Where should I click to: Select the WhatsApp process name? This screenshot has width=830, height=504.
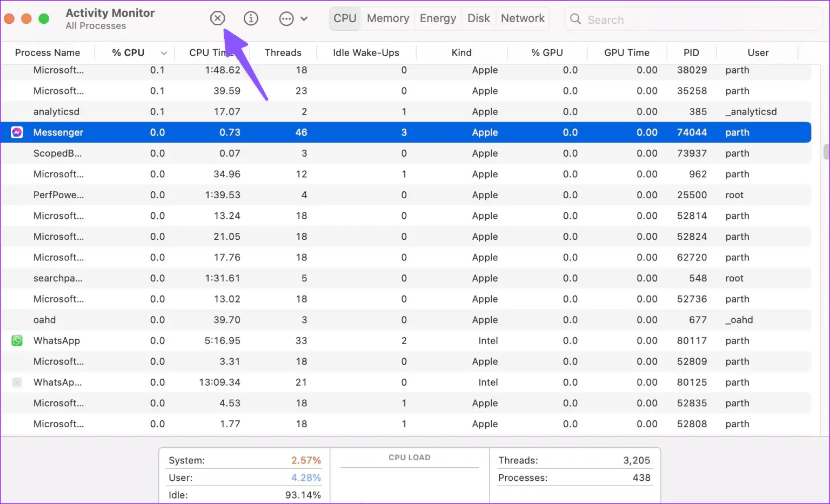[x=57, y=341]
